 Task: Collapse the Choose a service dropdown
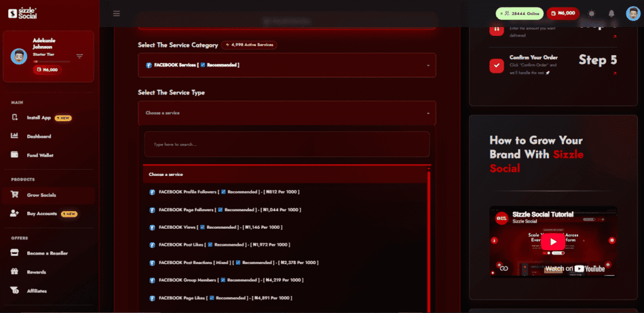[287, 113]
